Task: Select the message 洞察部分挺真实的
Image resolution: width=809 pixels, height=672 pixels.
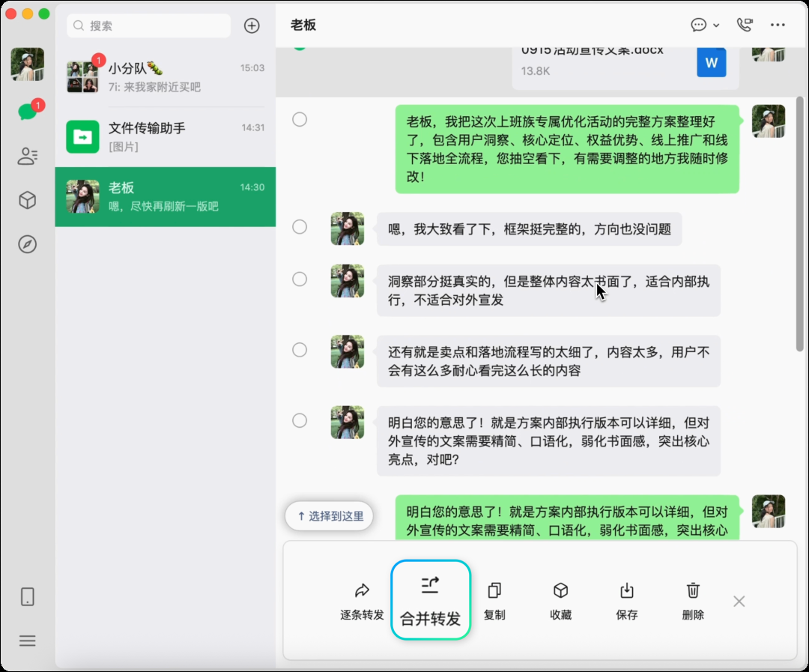Action: [300, 279]
